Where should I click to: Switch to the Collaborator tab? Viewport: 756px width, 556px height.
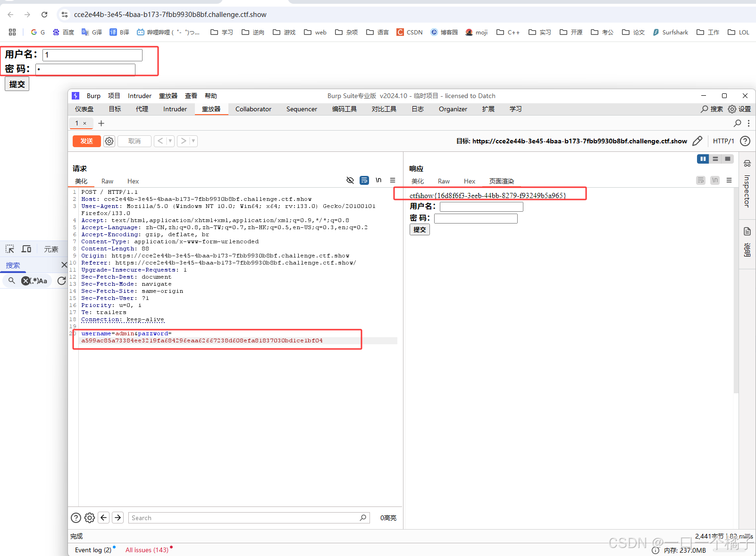click(253, 109)
